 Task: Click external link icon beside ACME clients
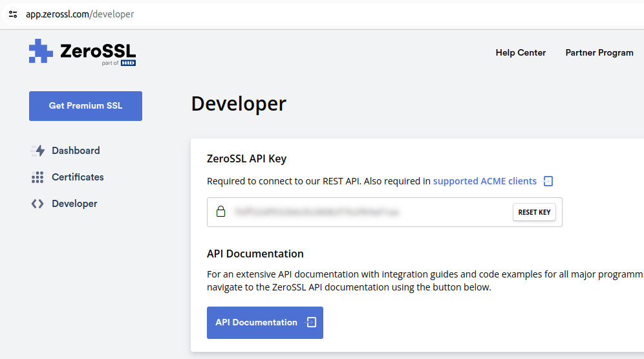[x=548, y=182]
